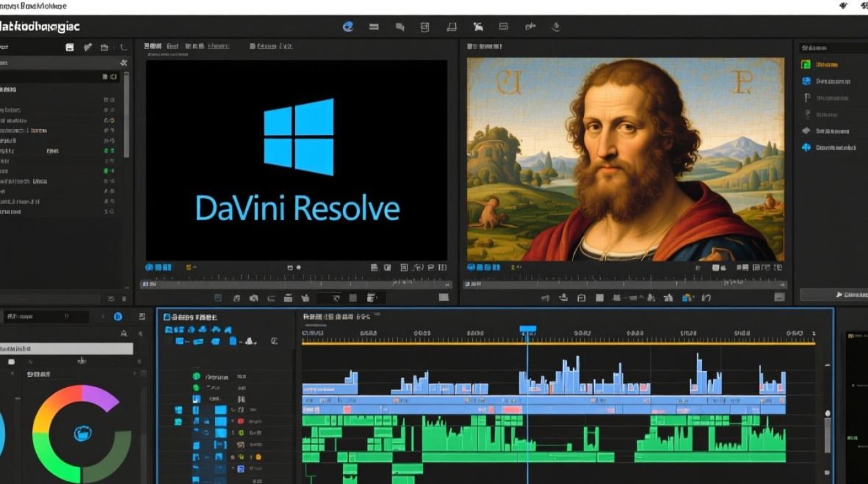The height and width of the screenshot is (484, 868).
Task: Select the orange highlighted item in right panel
Action: click(x=827, y=65)
